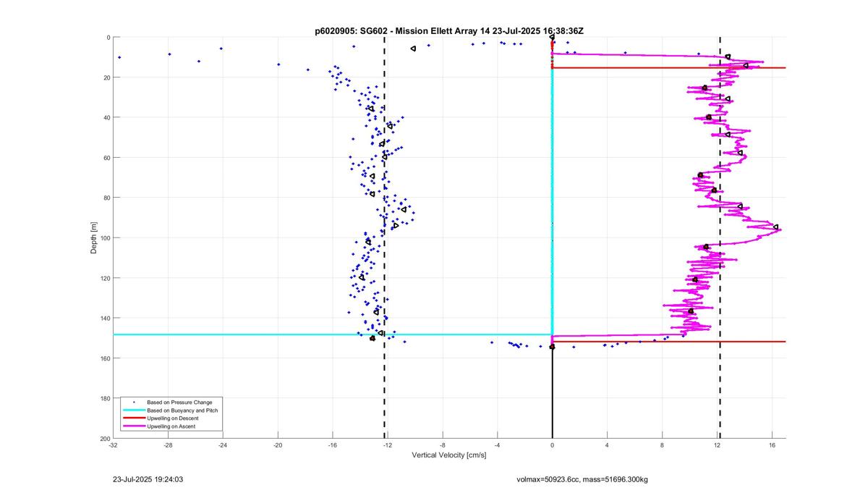868x493 pixels.
Task: Click the positive x-axis tick label 8
Action: (x=663, y=445)
